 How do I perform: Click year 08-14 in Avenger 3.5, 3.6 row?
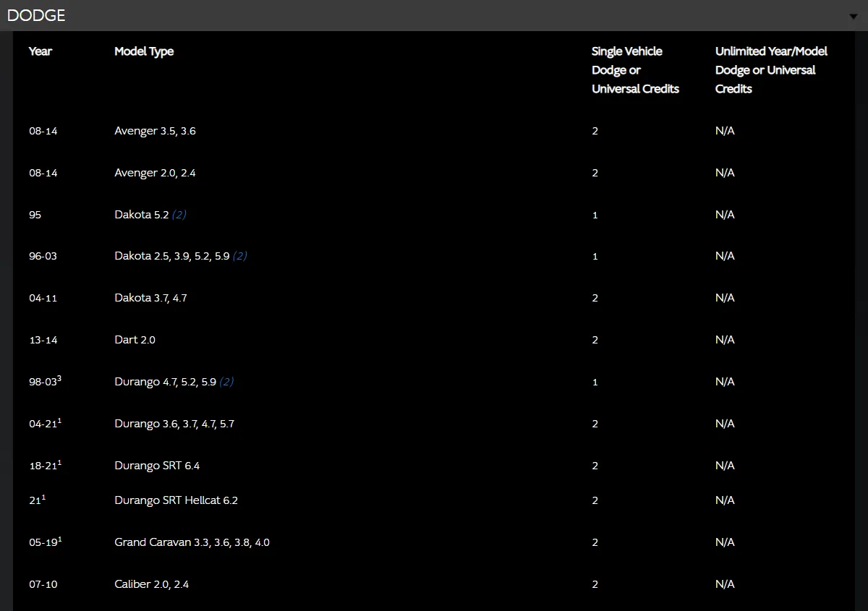point(43,131)
